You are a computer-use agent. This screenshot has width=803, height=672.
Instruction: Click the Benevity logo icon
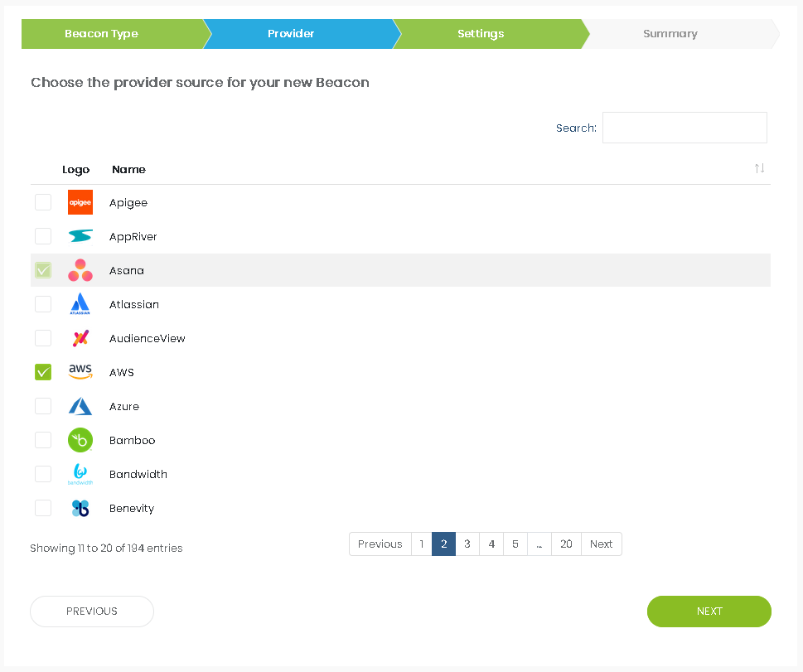(x=80, y=508)
